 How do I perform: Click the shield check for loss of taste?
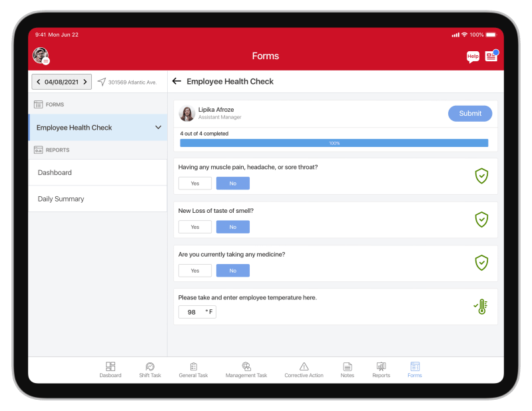coord(481,219)
